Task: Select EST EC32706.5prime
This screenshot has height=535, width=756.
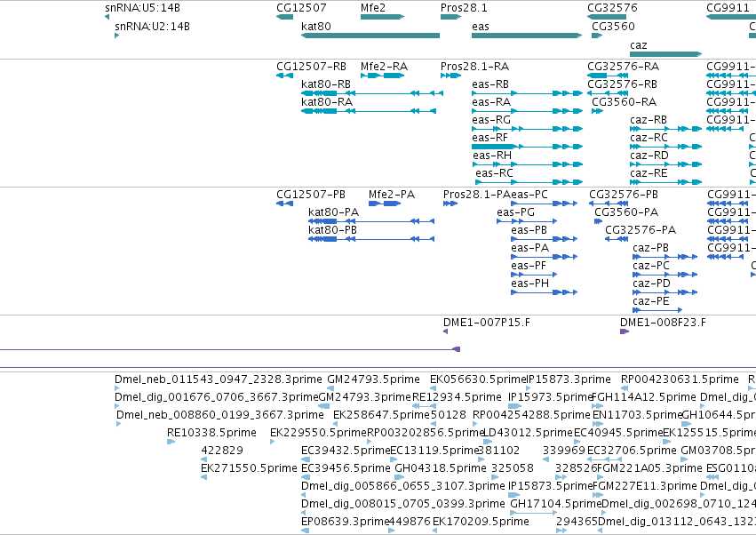Action: tap(632, 451)
